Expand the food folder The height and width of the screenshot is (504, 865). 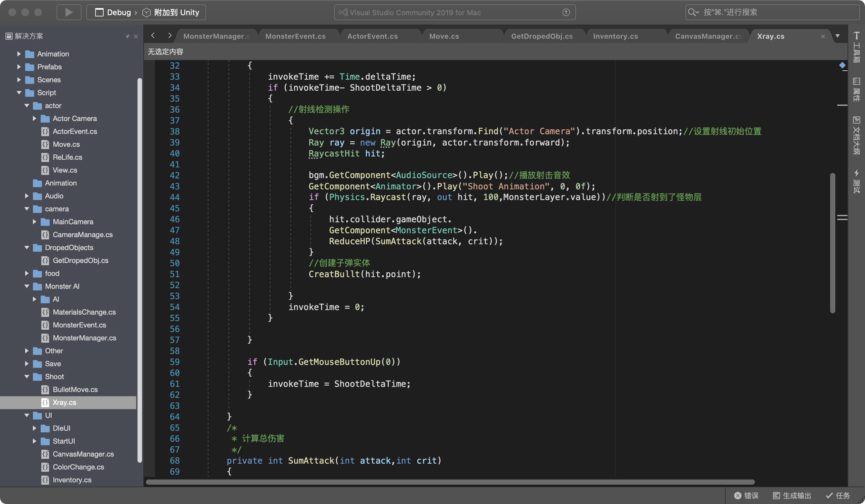click(27, 273)
